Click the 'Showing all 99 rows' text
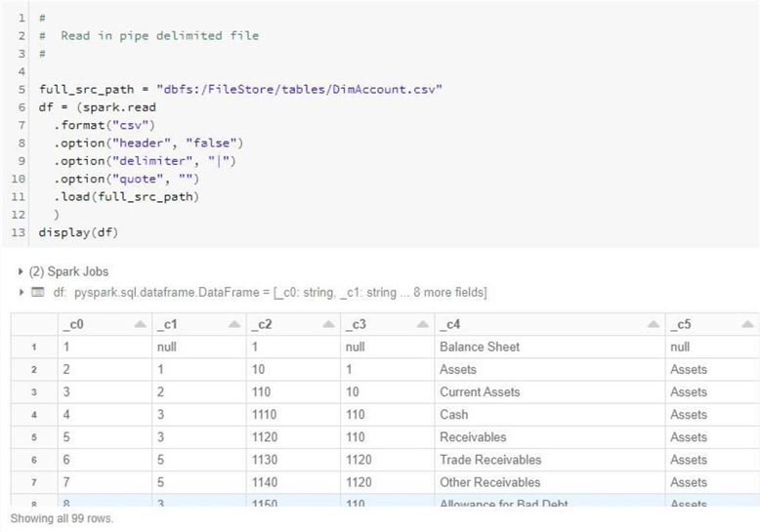This screenshot has height=532, width=760. 62,518
